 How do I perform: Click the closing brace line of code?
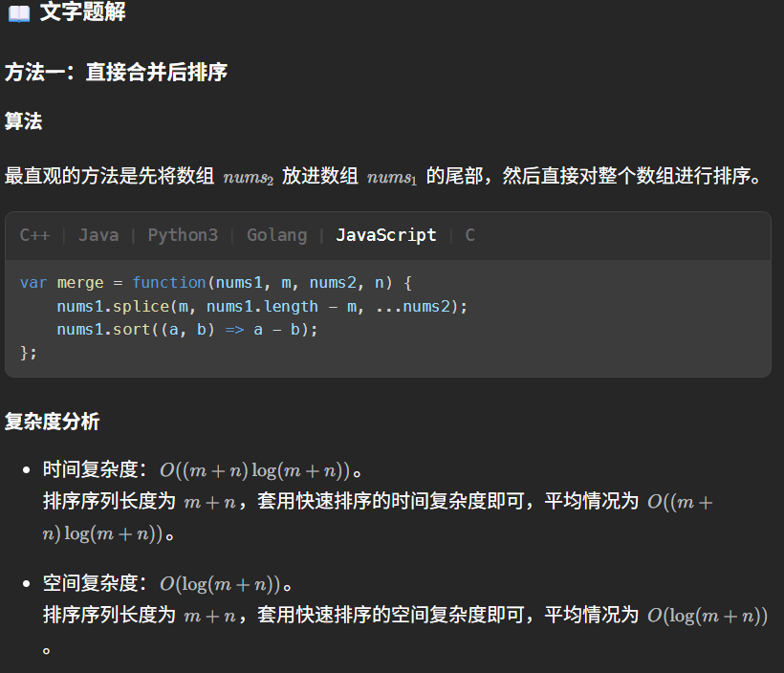tap(29, 352)
